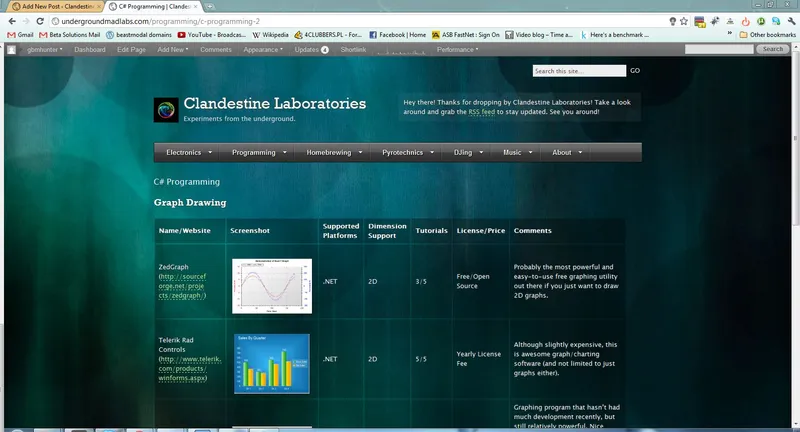Click the browser back arrow
This screenshot has width=800, height=432.
(11, 20)
